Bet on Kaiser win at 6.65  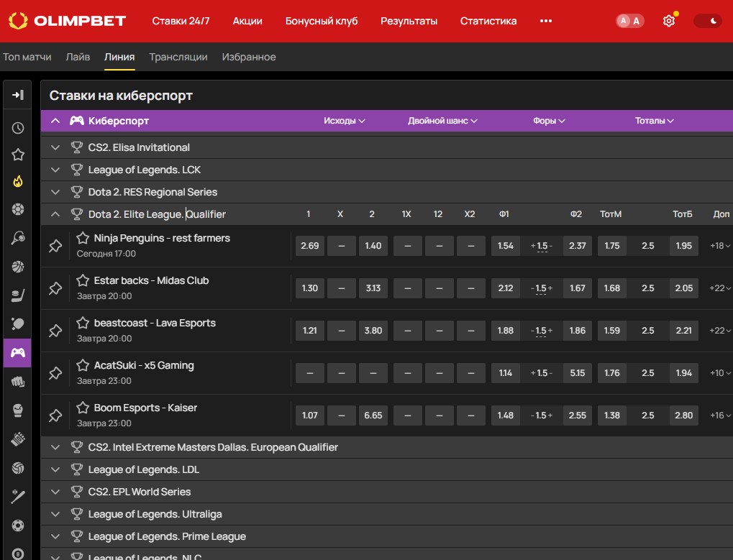373,416
